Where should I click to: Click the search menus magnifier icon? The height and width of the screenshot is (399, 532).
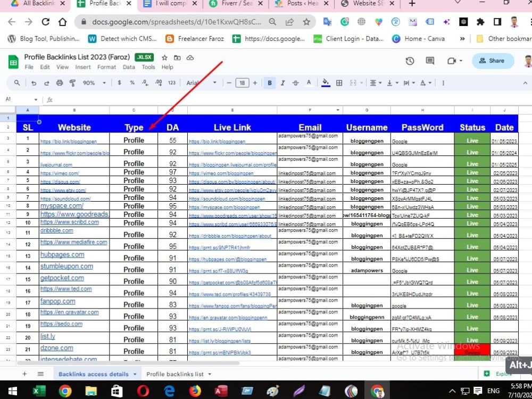(16, 83)
